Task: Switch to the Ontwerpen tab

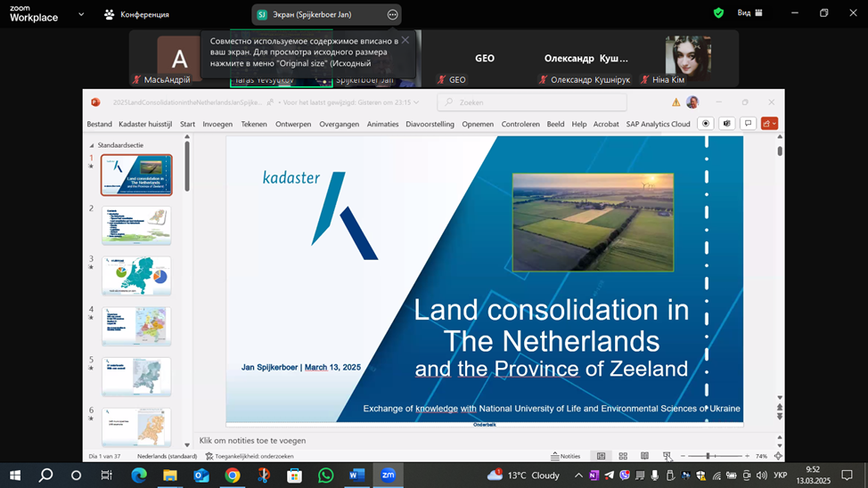Action: 293,124
